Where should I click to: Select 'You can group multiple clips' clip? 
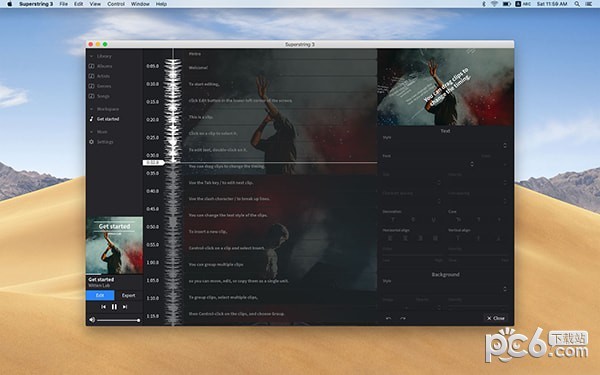click(216, 264)
